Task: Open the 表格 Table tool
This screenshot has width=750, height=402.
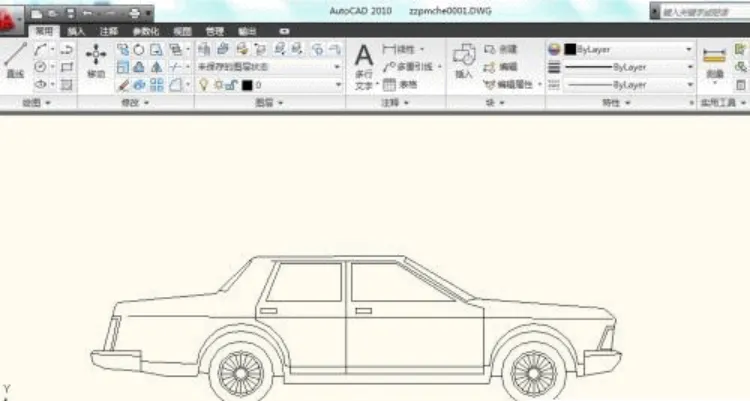Action: point(400,85)
